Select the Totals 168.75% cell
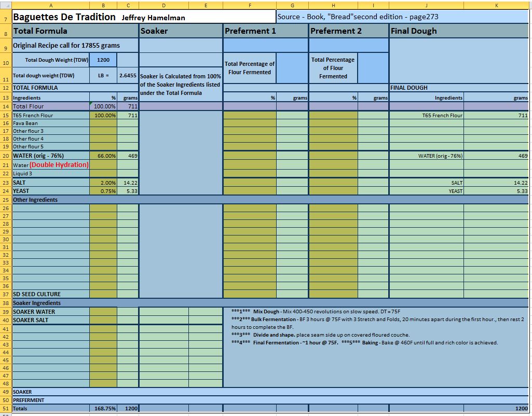The height and width of the screenshot is (416, 532). pyautogui.click(x=103, y=408)
